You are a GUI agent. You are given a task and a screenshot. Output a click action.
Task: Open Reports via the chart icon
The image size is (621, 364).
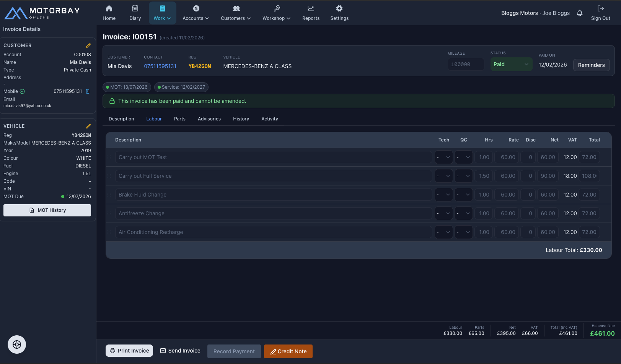(x=311, y=8)
